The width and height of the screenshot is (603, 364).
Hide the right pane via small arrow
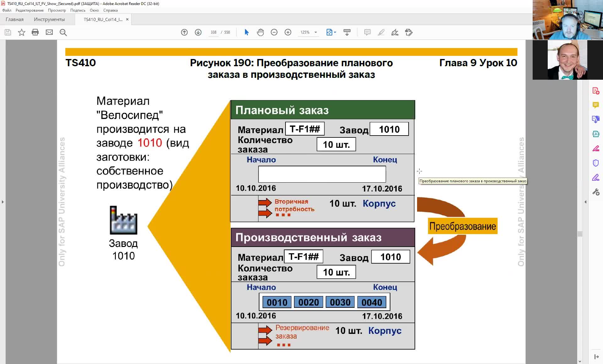[x=585, y=202]
